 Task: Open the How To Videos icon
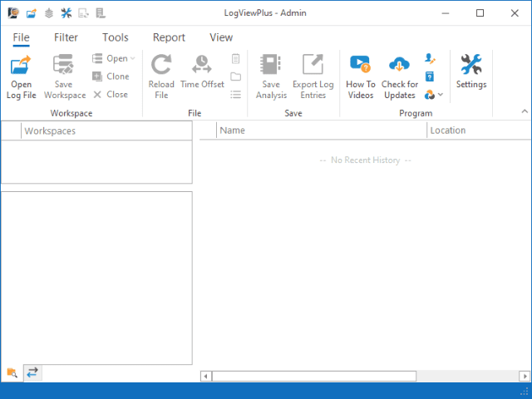360,66
